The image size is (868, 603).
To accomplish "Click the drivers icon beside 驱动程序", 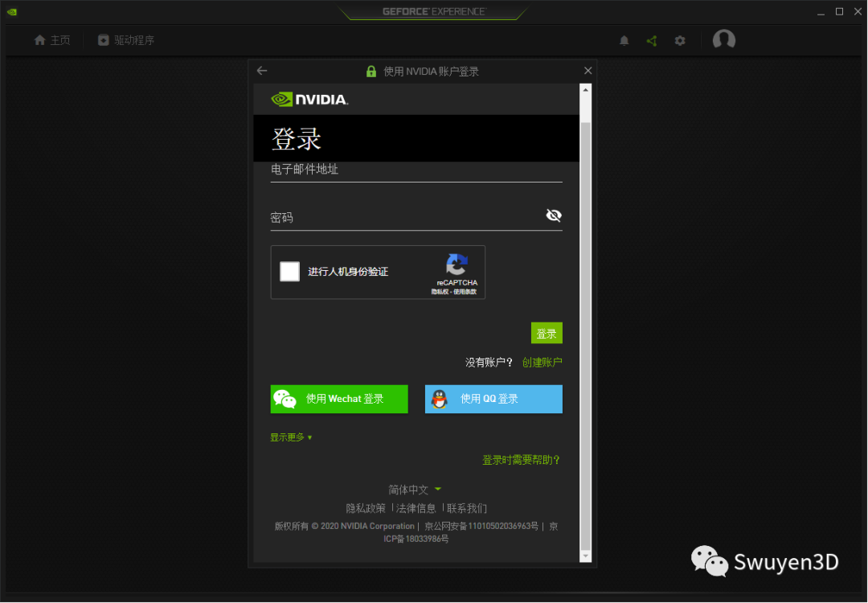I will coord(103,40).
